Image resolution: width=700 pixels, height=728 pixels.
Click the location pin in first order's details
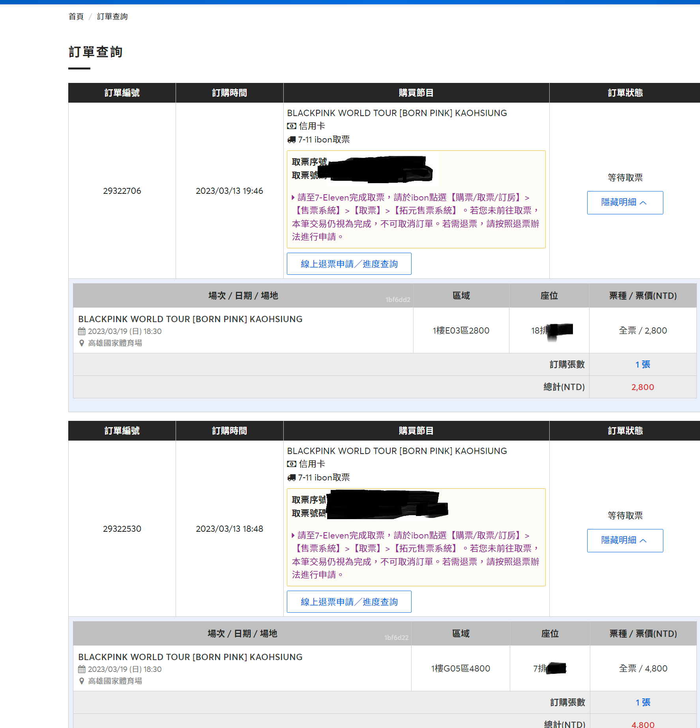82,343
